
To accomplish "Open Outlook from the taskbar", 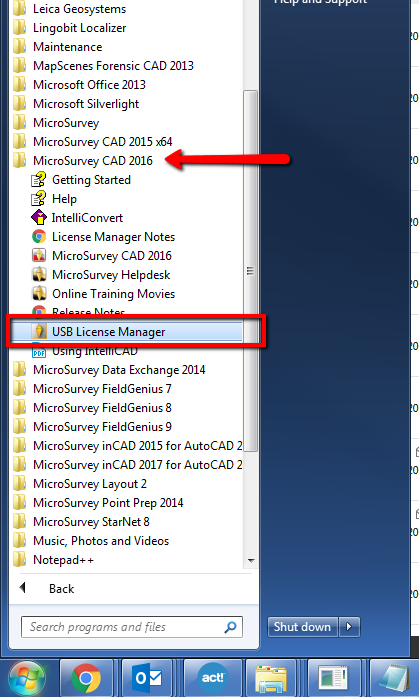I will point(148,678).
